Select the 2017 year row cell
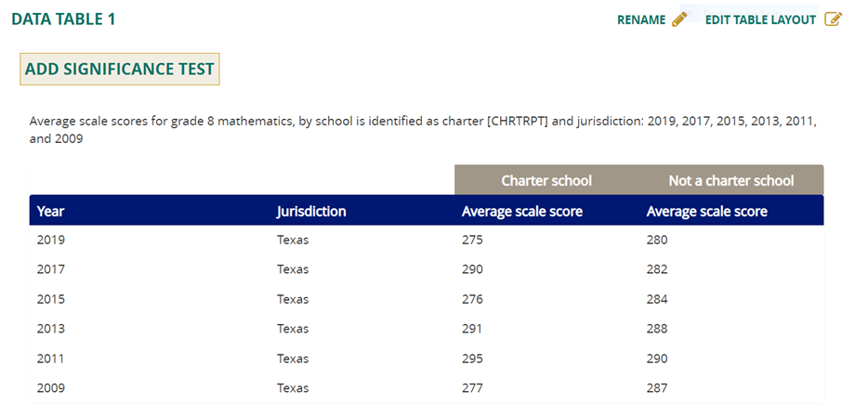Image resolution: width=868 pixels, height=417 pixels. click(x=51, y=269)
